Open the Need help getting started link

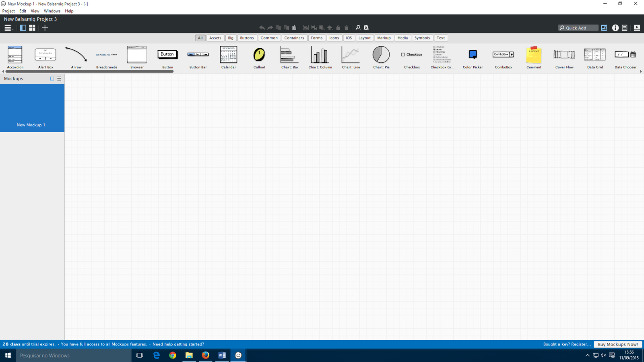[x=178, y=344]
